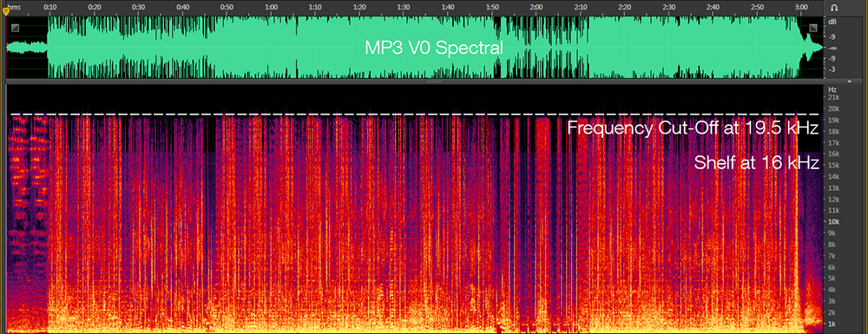Viewport: 868px width, 334px height.
Task: Click the dB label on the amplitude scale
Action: click(832, 22)
